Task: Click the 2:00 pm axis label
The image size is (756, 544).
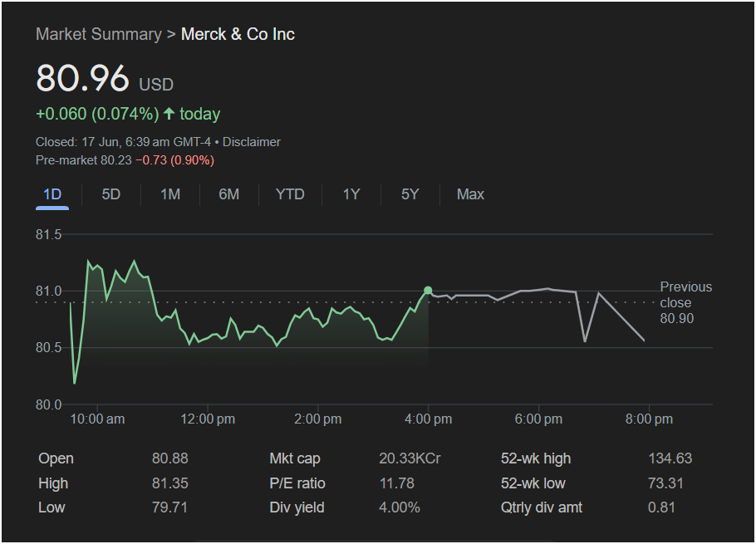Action: click(317, 419)
